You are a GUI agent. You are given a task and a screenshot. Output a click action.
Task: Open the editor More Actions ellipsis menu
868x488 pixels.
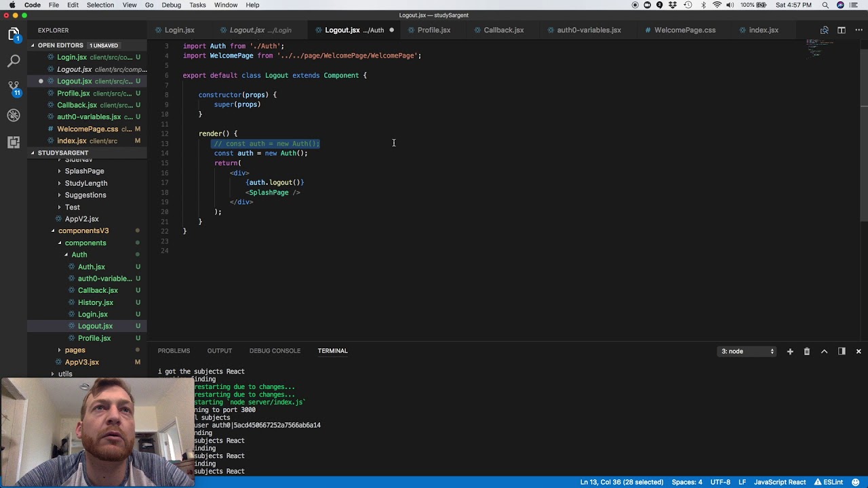click(858, 30)
